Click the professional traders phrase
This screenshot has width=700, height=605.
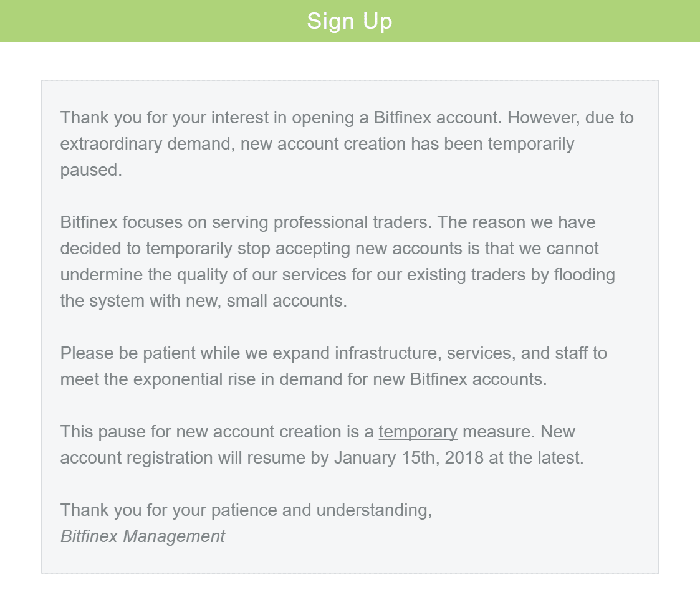tap(353, 222)
